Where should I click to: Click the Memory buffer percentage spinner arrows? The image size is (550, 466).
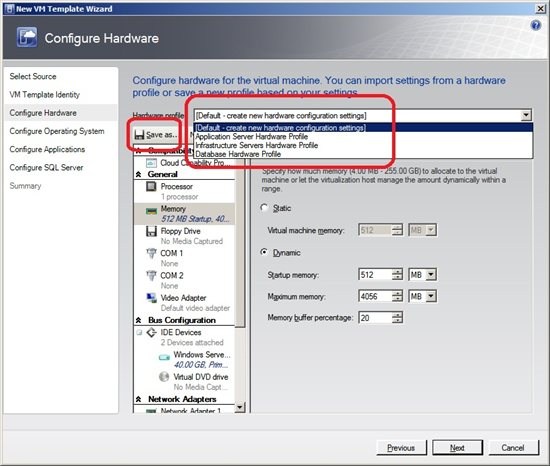tap(397, 318)
